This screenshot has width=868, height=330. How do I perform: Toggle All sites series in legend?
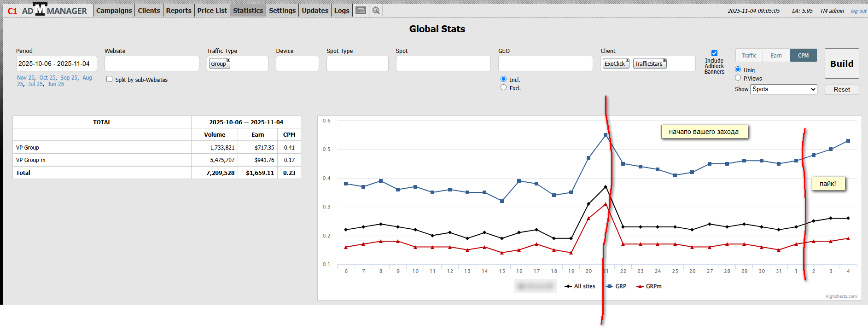pos(580,286)
